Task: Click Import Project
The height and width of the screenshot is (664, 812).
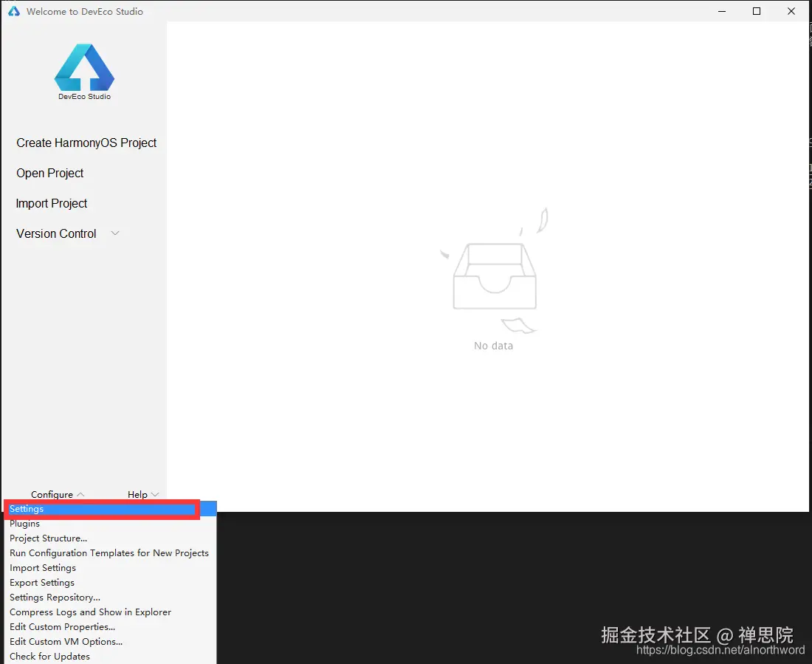Action: click(51, 203)
